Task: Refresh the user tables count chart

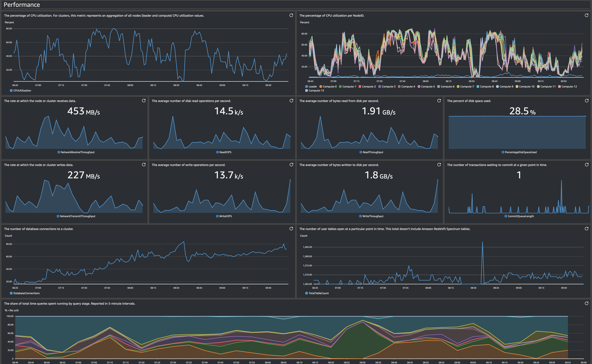Action: [x=586, y=229]
